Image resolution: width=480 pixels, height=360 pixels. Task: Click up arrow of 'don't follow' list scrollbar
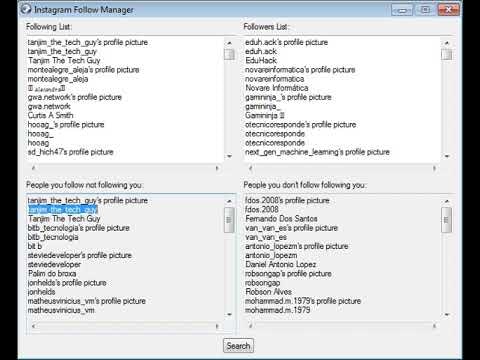pyautogui.click(x=447, y=201)
